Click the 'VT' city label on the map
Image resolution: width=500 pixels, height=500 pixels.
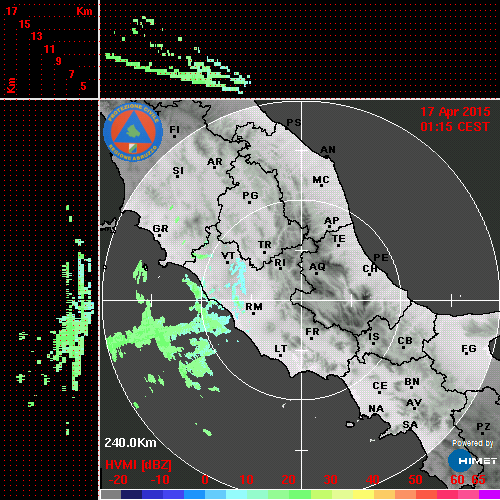[x=228, y=256]
